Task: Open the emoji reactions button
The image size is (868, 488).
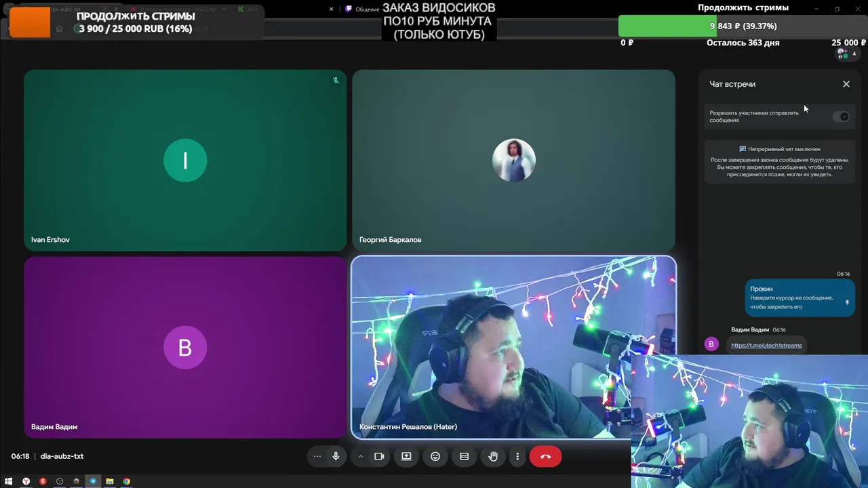Action: tap(435, 456)
